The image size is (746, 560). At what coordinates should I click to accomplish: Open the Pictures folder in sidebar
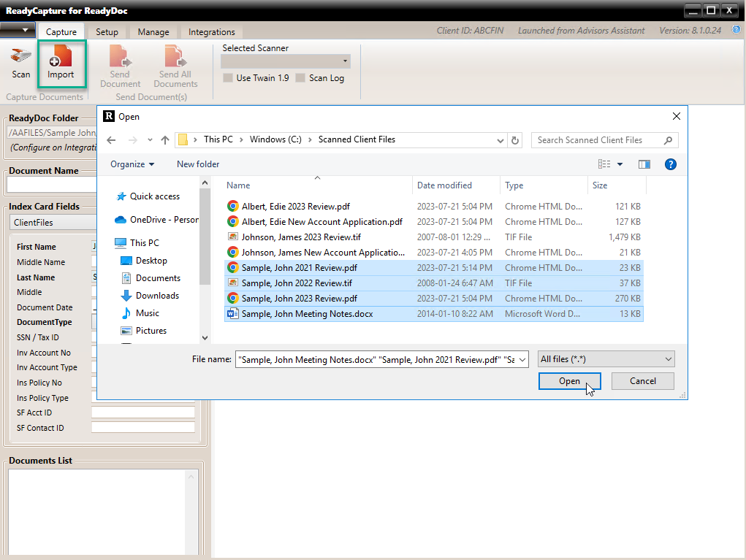[x=144, y=331]
